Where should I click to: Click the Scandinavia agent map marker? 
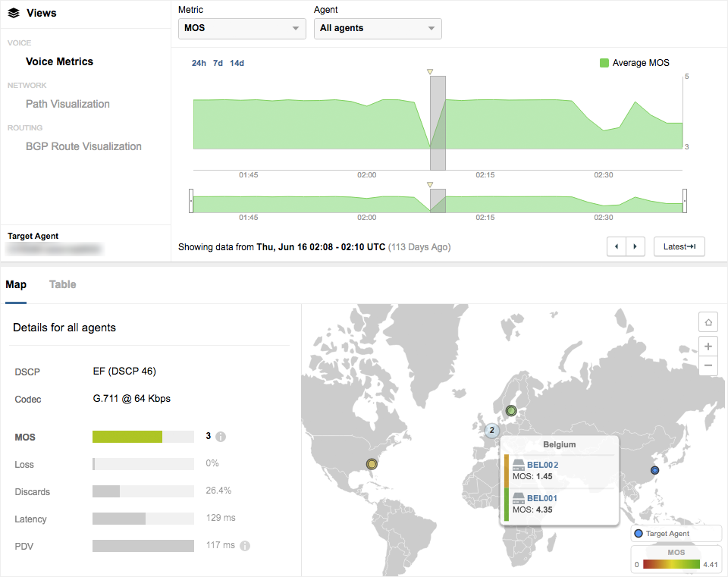[511, 411]
